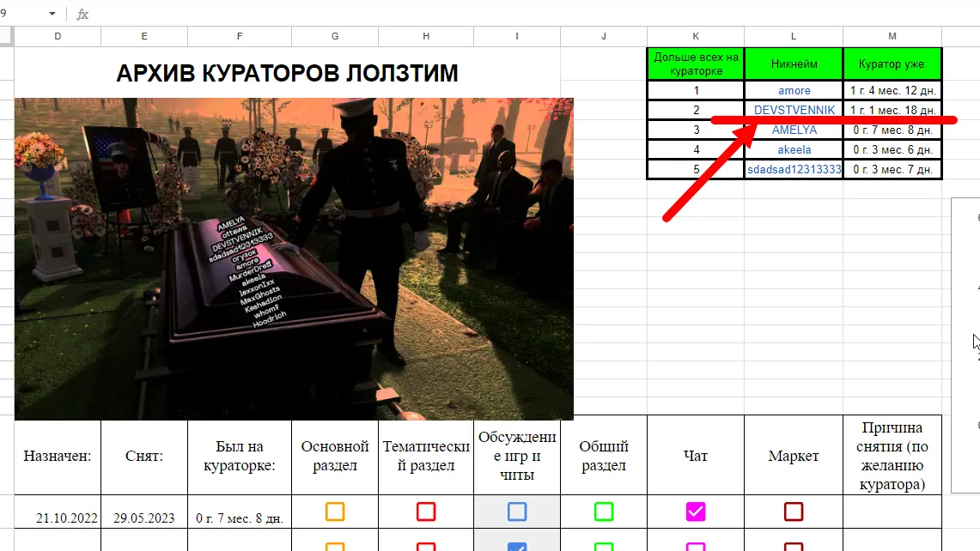Select cell '0 г. 7 мес. 8 дн.' beside AMELYA
The image size is (980, 551).
(892, 130)
